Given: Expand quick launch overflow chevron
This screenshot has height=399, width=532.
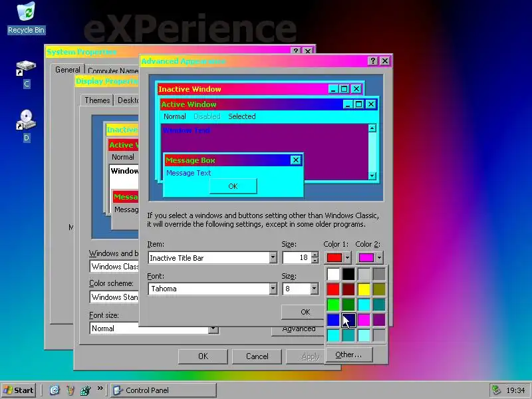Looking at the screenshot, I should (100, 388).
